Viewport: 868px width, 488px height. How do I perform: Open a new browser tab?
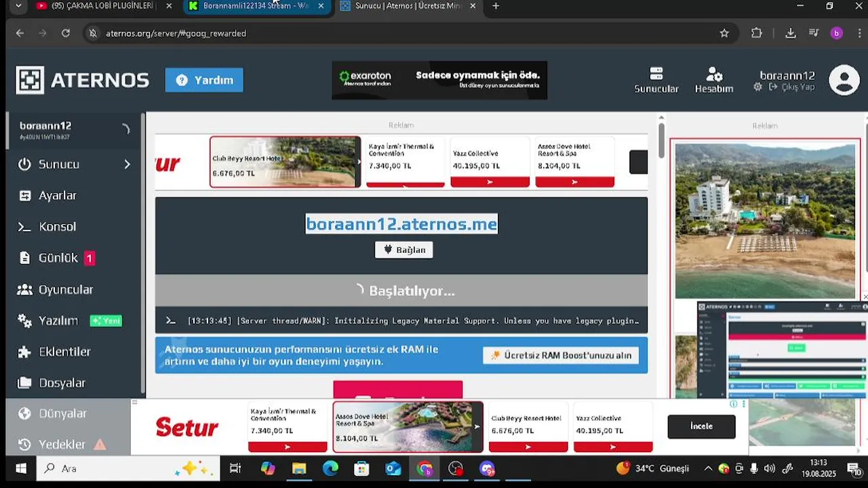[496, 6]
